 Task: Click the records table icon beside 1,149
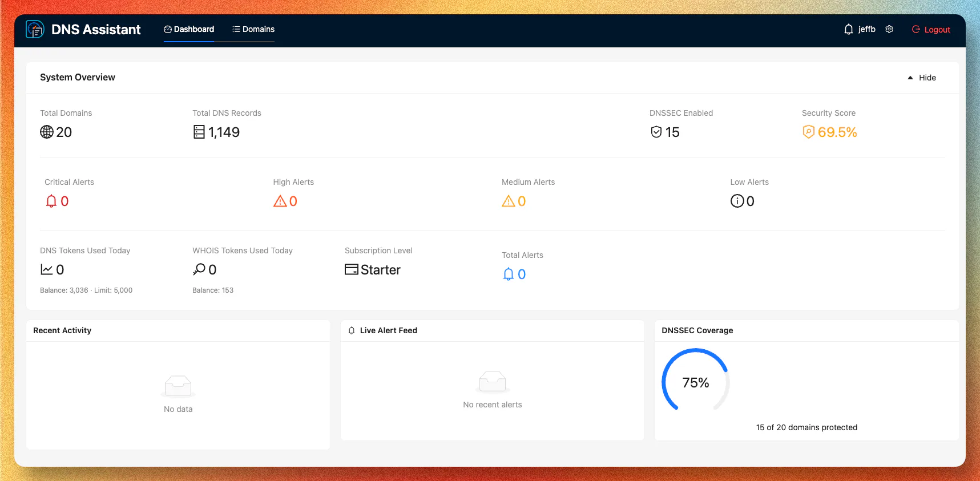point(199,132)
